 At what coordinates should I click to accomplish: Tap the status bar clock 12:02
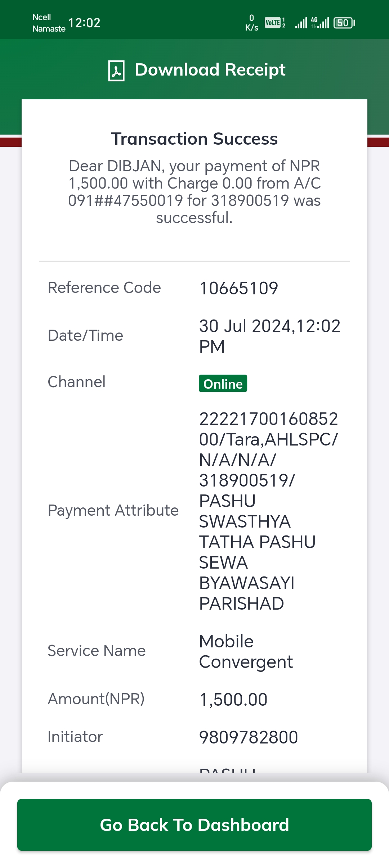pyautogui.click(x=84, y=23)
